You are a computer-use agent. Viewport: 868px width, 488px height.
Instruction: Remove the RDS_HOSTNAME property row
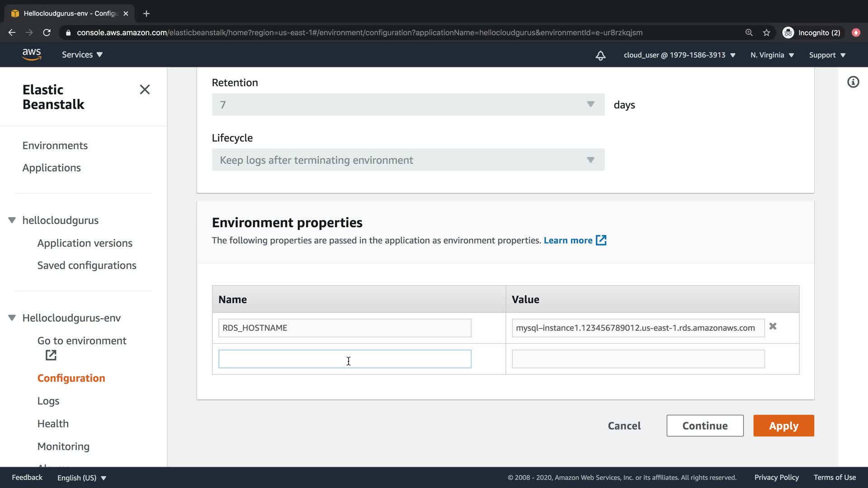(x=773, y=326)
